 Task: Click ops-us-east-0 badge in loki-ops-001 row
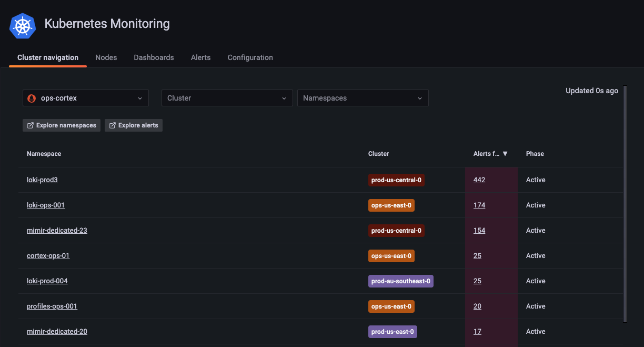[391, 205]
